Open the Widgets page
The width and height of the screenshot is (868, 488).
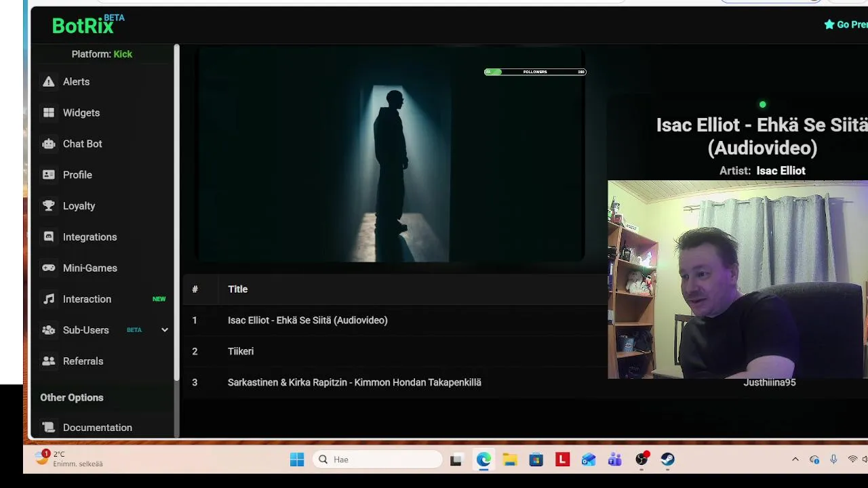(81, 113)
